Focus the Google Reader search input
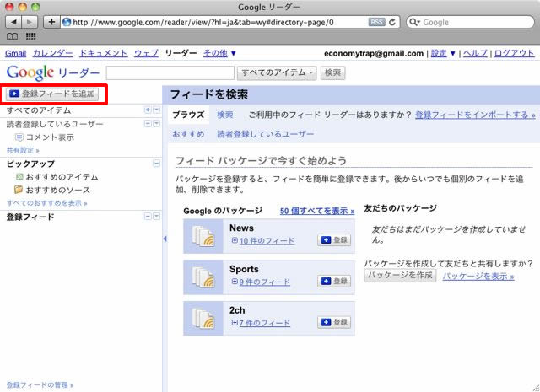The height and width of the screenshot is (392, 540). [170, 73]
